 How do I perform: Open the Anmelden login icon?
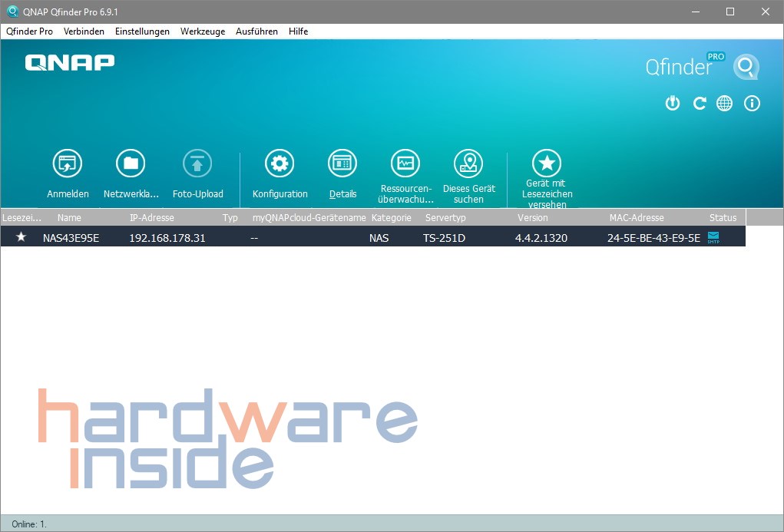68,164
